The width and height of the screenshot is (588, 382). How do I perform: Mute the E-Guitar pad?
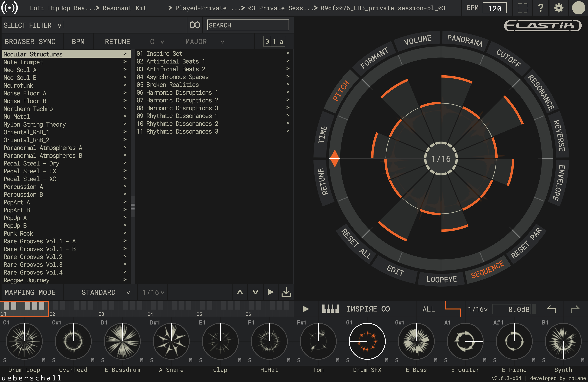(485, 360)
